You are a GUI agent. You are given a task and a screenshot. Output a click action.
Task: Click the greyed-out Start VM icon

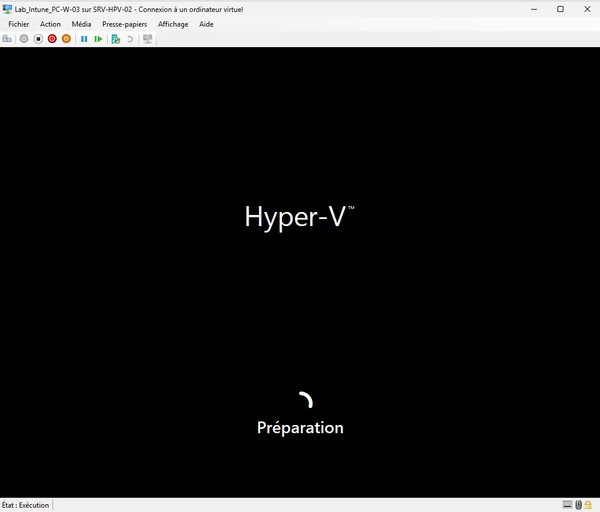(24, 39)
